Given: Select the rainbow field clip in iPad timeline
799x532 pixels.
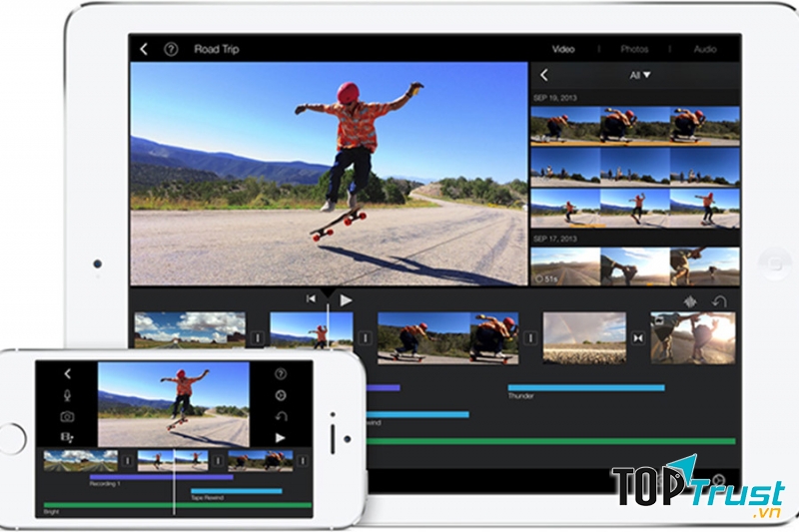Looking at the screenshot, I should (x=584, y=338).
